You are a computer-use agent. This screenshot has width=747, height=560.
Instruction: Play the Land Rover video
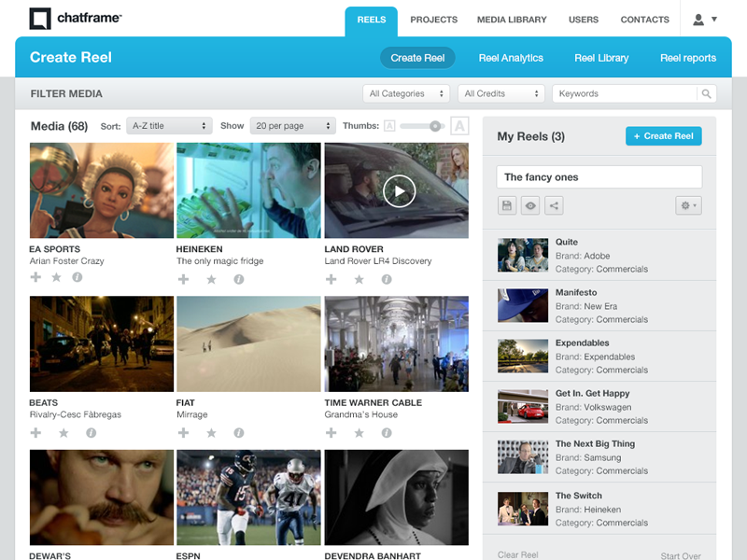[400, 191]
